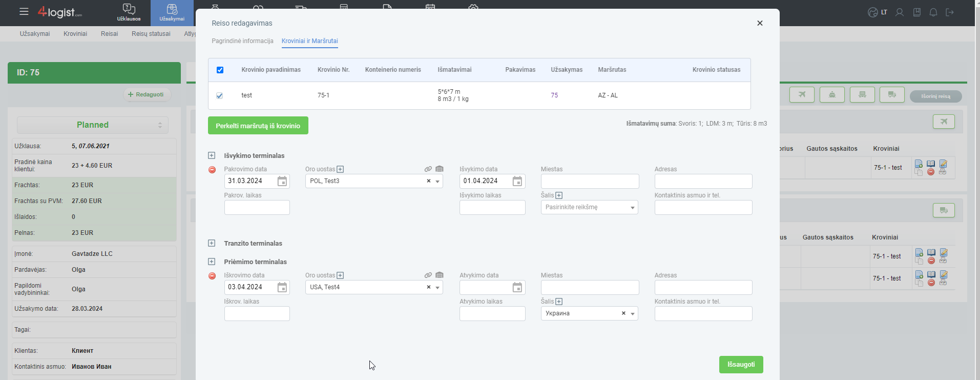Screen dimensions: 980x380
Task: Open notifications bell icon in header
Action: coord(933,12)
